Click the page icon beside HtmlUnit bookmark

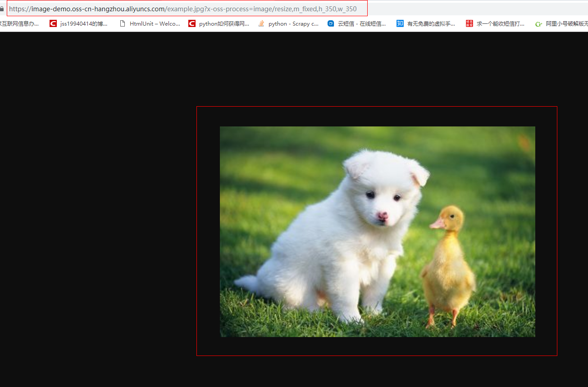pos(122,23)
